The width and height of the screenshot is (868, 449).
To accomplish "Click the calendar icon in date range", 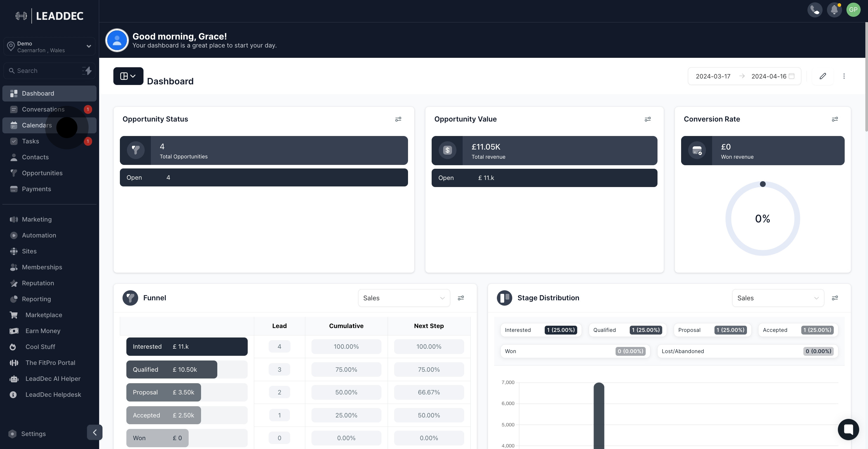I will click(792, 76).
